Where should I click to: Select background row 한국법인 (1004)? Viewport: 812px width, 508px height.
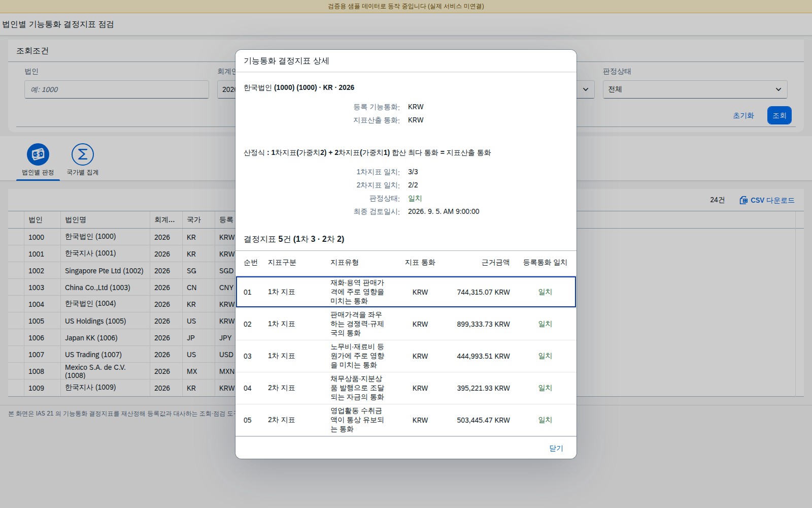click(x=122, y=304)
